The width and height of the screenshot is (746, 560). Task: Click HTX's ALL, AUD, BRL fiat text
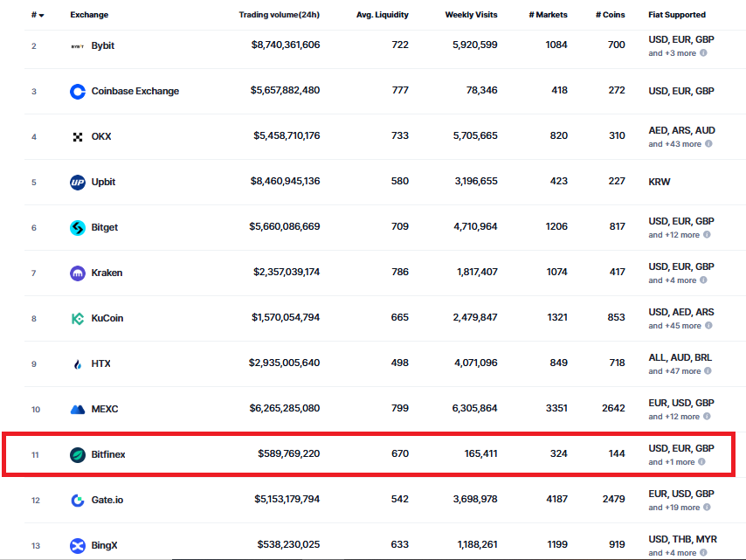pyautogui.click(x=680, y=357)
